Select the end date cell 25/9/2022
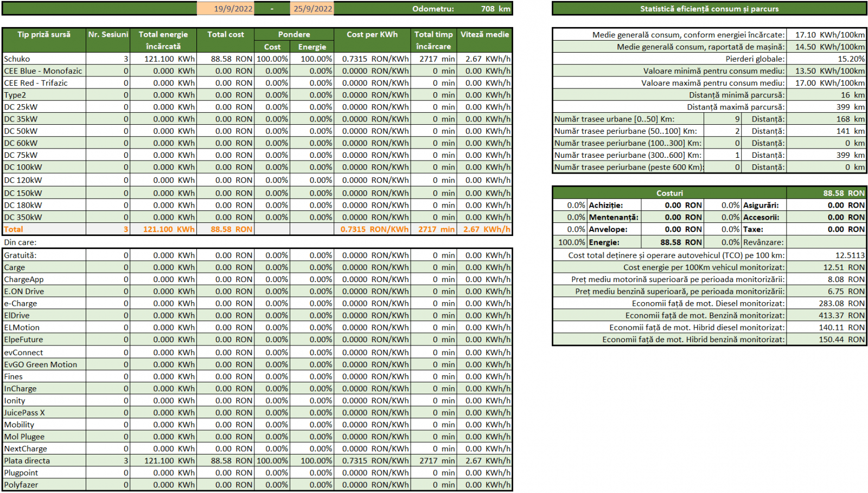Image resolution: width=868 pixels, height=493 pixels. coord(312,9)
